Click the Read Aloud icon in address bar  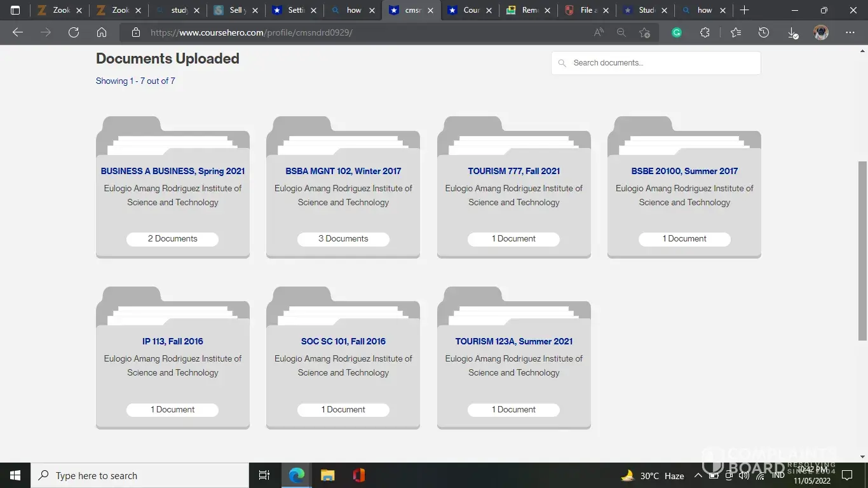tap(599, 32)
